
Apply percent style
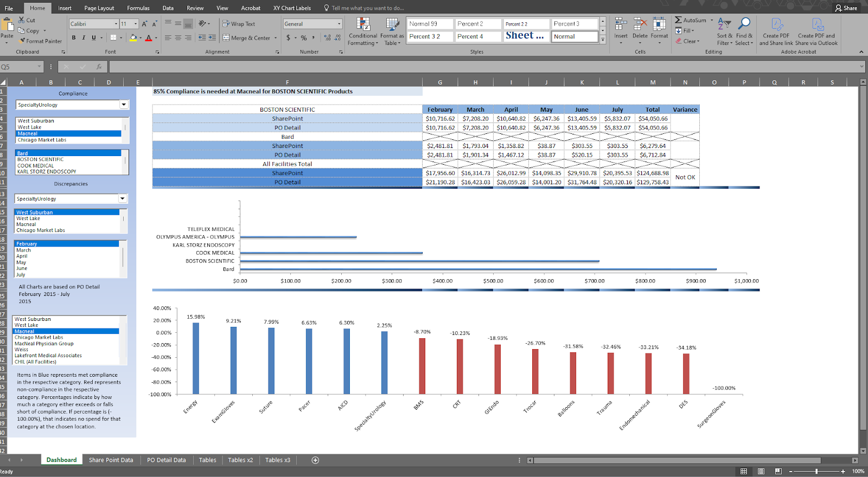pos(304,38)
